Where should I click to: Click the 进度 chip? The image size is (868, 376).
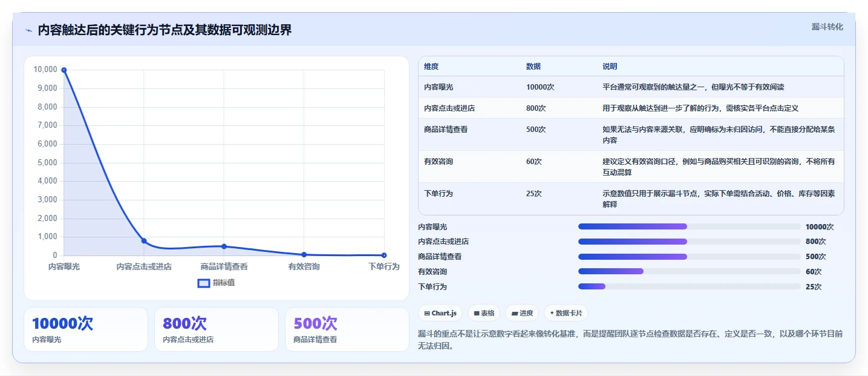point(522,313)
